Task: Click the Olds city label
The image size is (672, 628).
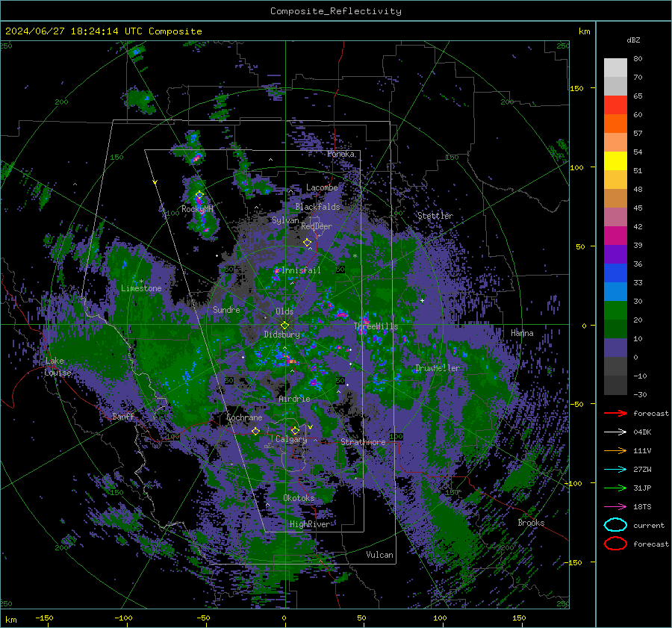Action: pos(284,311)
